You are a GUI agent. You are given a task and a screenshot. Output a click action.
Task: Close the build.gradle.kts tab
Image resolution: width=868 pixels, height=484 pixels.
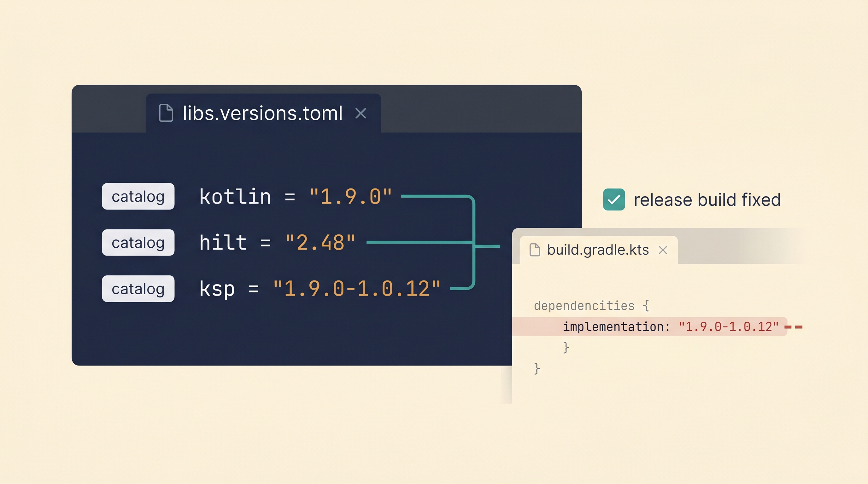click(663, 250)
